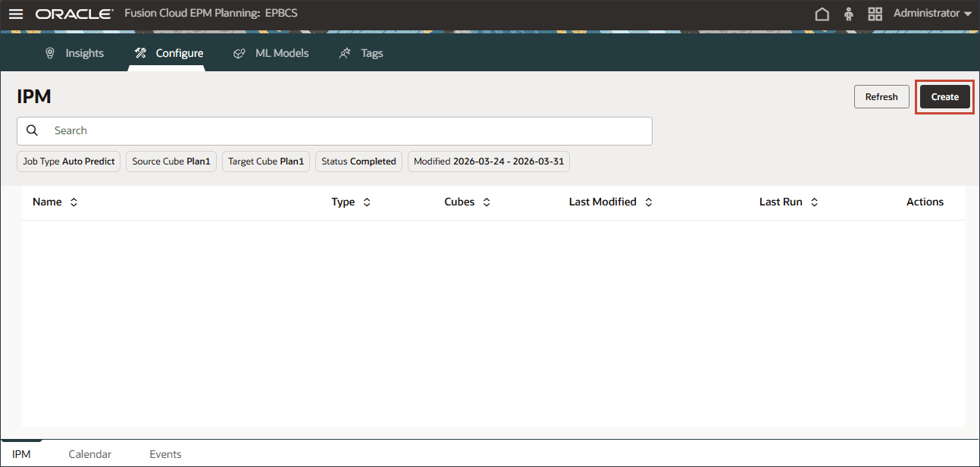The image size is (980, 467).
Task: Sort by the Name column arrows
Action: point(74,202)
